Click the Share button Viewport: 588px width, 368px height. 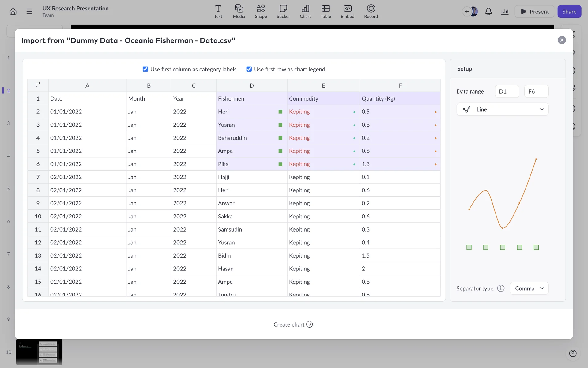pos(569,12)
